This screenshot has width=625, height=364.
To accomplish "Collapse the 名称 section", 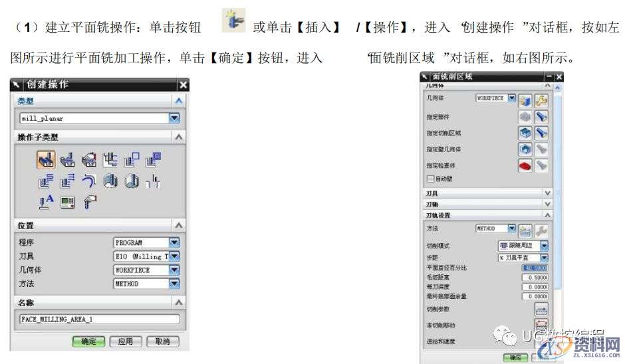I will coord(179,303).
